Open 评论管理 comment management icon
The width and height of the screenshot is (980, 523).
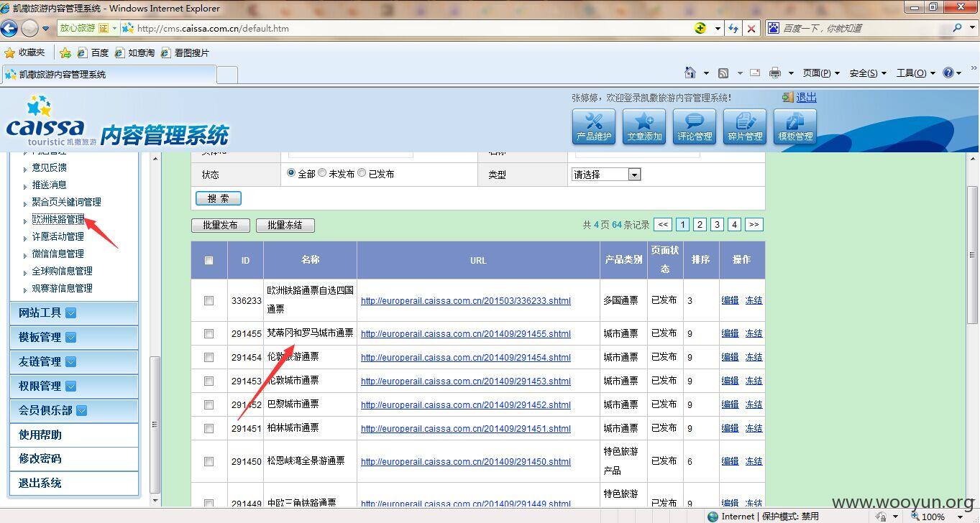click(x=695, y=126)
